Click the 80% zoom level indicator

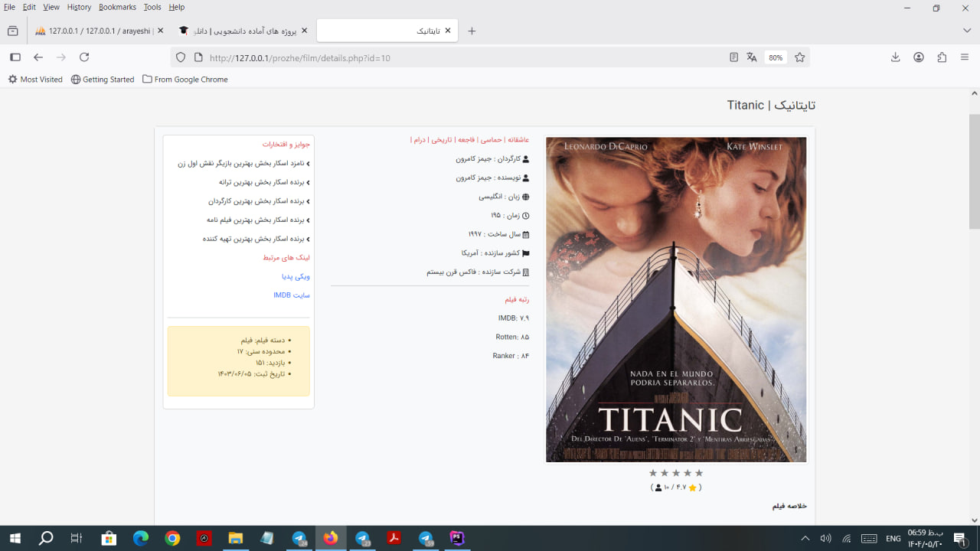click(x=776, y=57)
